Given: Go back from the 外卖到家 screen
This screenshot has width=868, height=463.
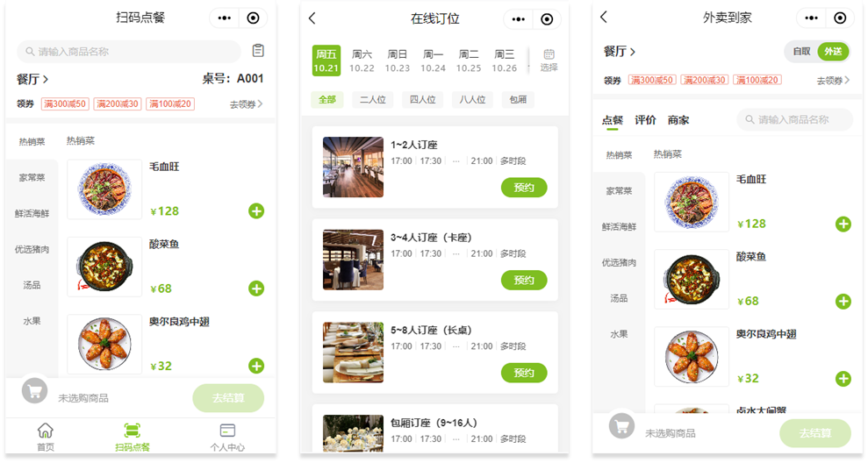Looking at the screenshot, I should [x=604, y=18].
